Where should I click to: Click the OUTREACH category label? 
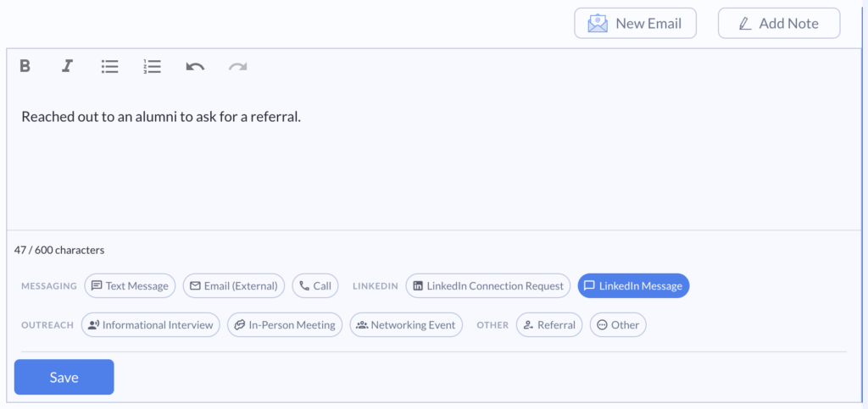point(47,325)
